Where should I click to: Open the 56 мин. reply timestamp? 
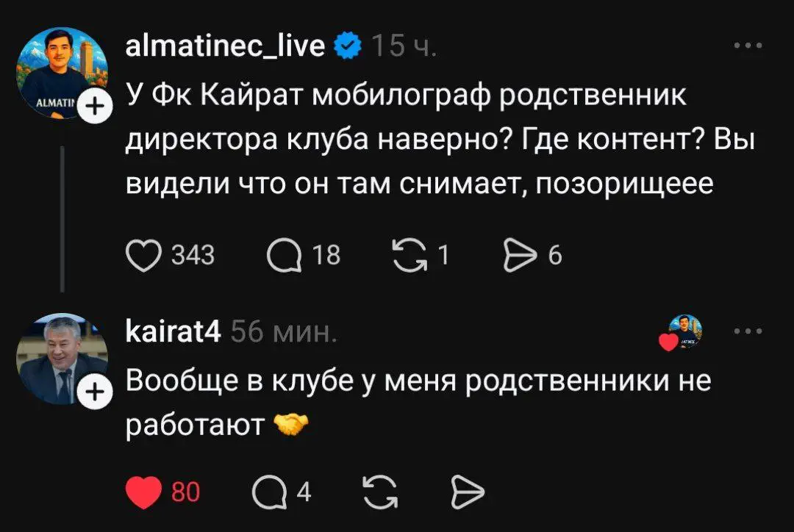click(284, 332)
